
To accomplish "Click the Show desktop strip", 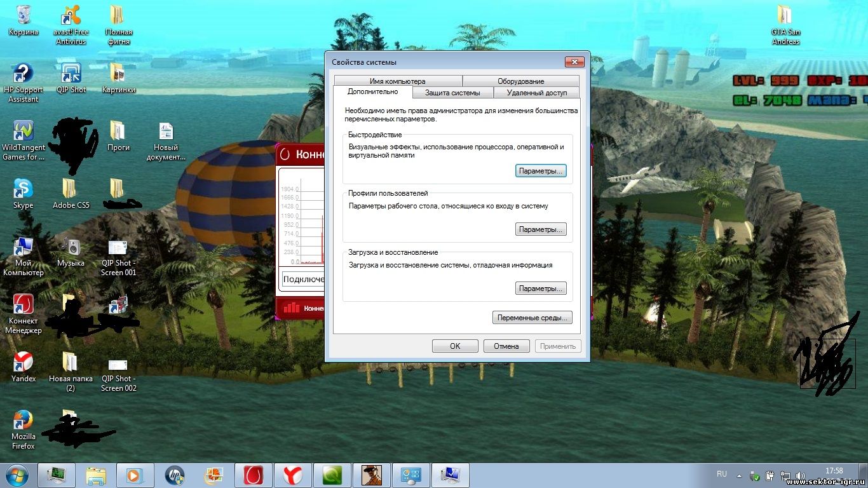I will point(864,475).
